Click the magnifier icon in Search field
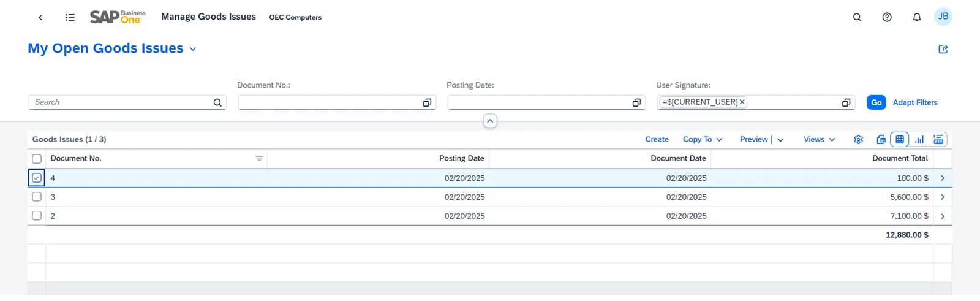Image resolution: width=980 pixels, height=301 pixels. (217, 102)
